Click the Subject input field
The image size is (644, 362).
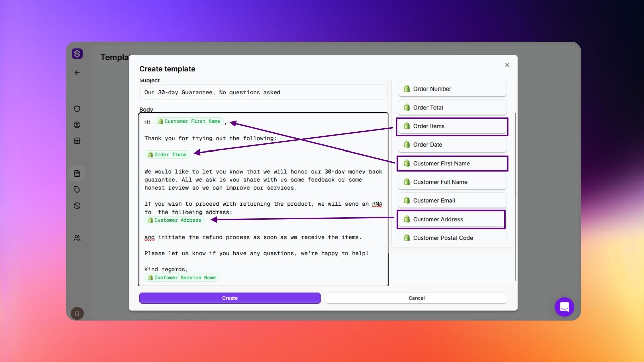[x=263, y=92]
